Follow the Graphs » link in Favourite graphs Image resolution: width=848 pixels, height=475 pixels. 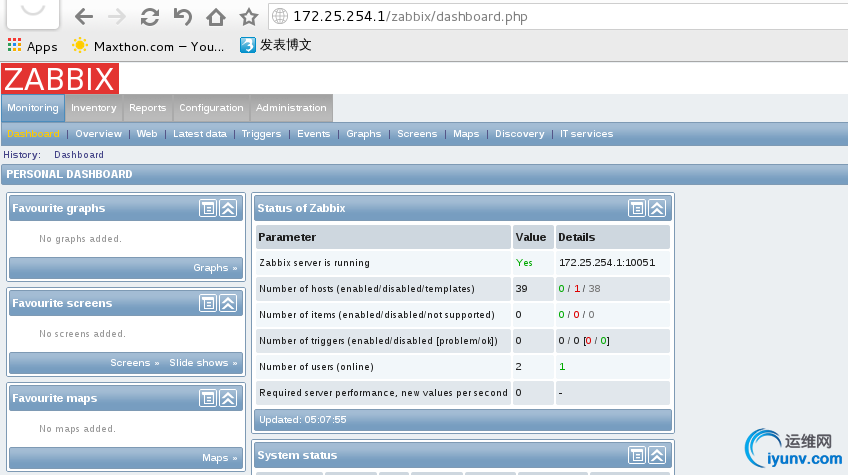point(215,268)
